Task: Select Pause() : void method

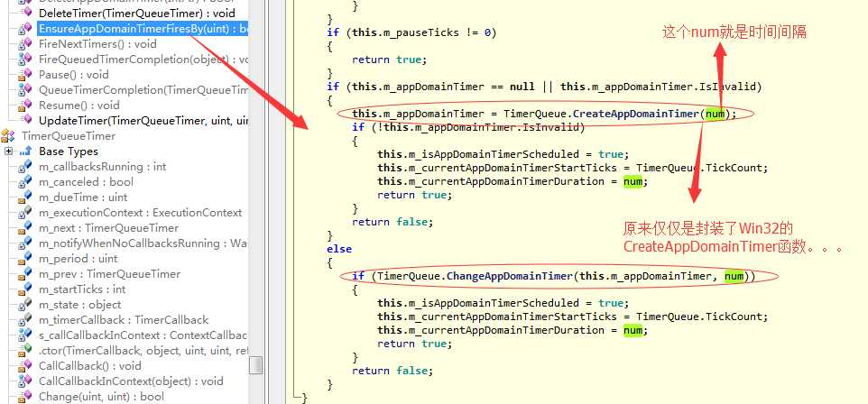Action: tap(74, 74)
